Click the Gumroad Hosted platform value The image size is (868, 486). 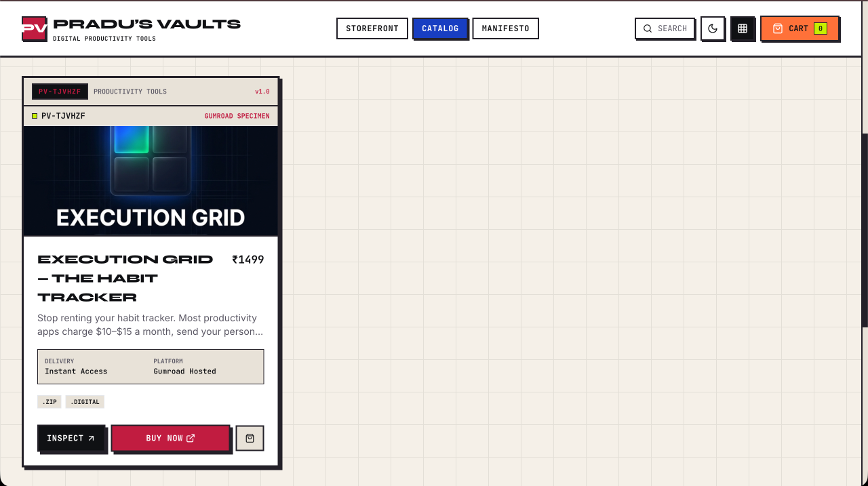(x=184, y=371)
